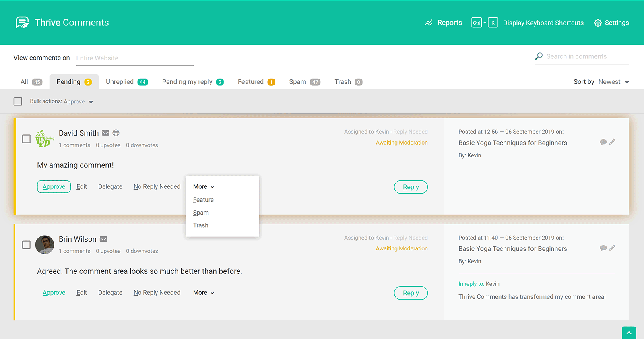644x339 pixels.
Task: Open Sort by Newest dropdown
Action: 613,82
